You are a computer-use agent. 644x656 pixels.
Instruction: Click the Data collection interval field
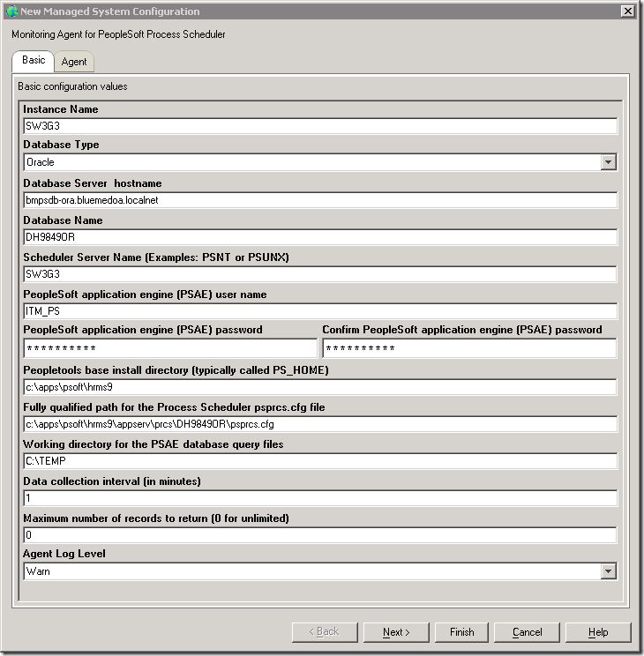click(x=320, y=498)
